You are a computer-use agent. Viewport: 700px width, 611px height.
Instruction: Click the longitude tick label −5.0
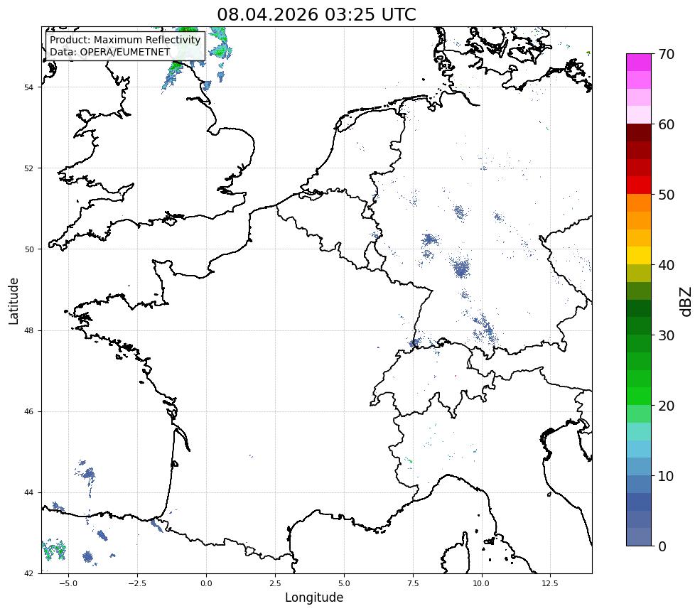pos(68,583)
